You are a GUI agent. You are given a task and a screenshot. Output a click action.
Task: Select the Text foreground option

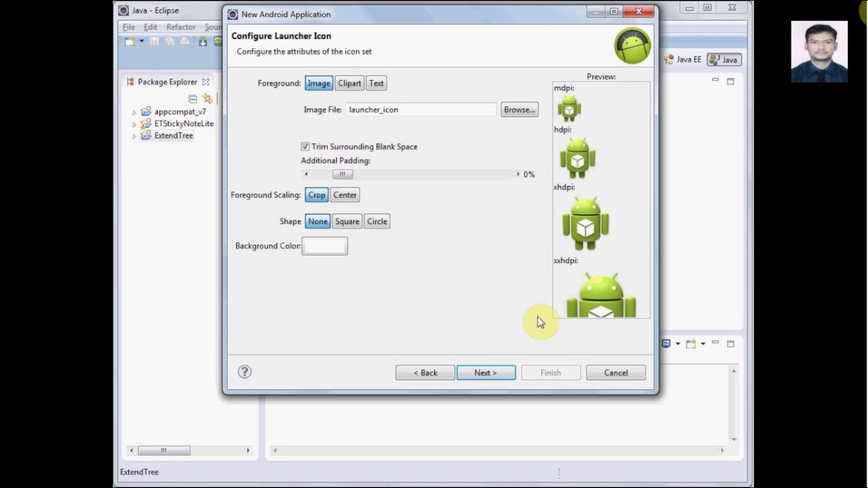[376, 83]
